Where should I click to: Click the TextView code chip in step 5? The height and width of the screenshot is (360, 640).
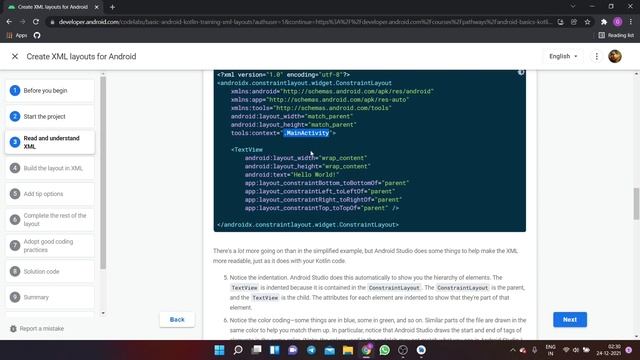(244, 288)
